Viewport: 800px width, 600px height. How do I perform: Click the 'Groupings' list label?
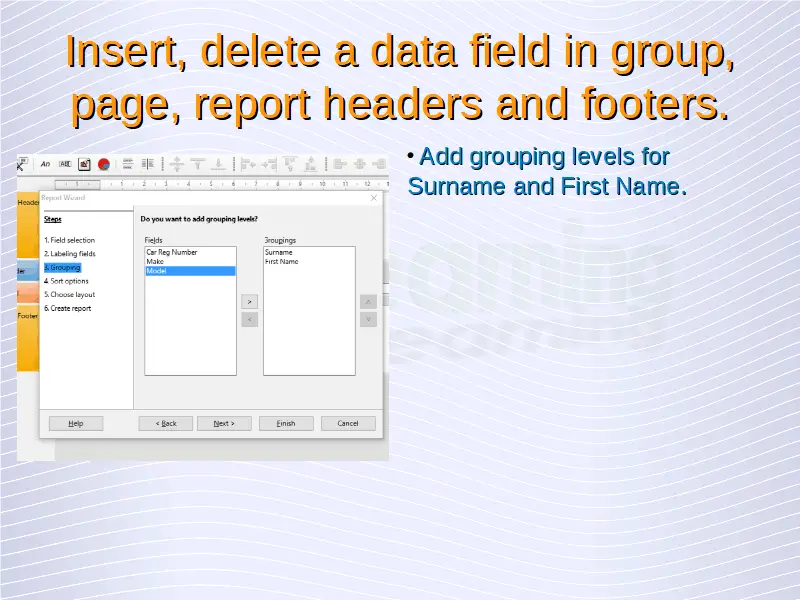(x=280, y=240)
